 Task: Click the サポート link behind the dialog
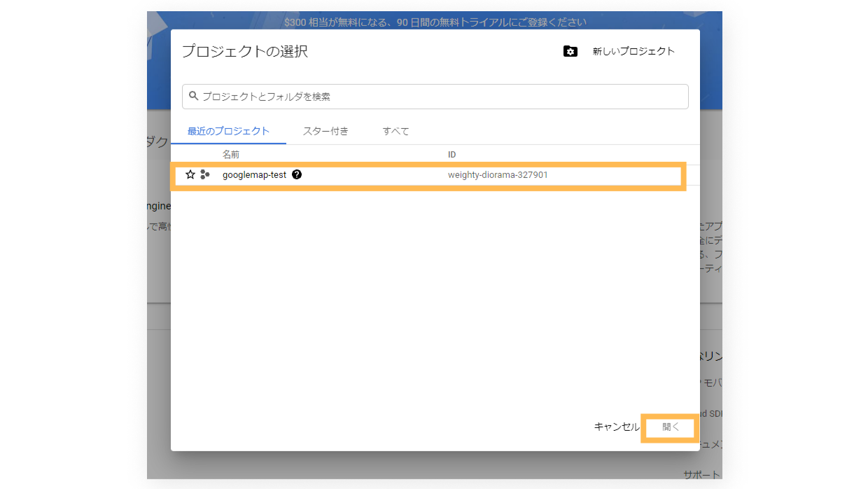point(701,474)
